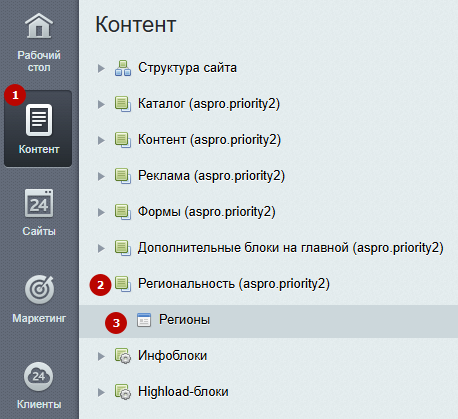Expand the Структура сайта tree arrow
Viewport: 458px width, 419px height.
[101, 68]
